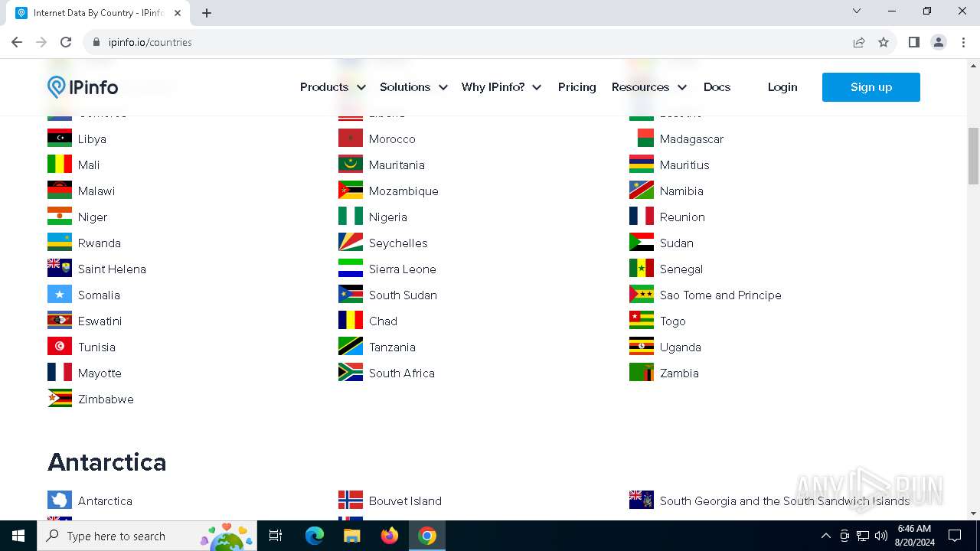This screenshot has width=980, height=551.
Task: Expand the Why IPinfo? dropdown
Action: click(501, 87)
